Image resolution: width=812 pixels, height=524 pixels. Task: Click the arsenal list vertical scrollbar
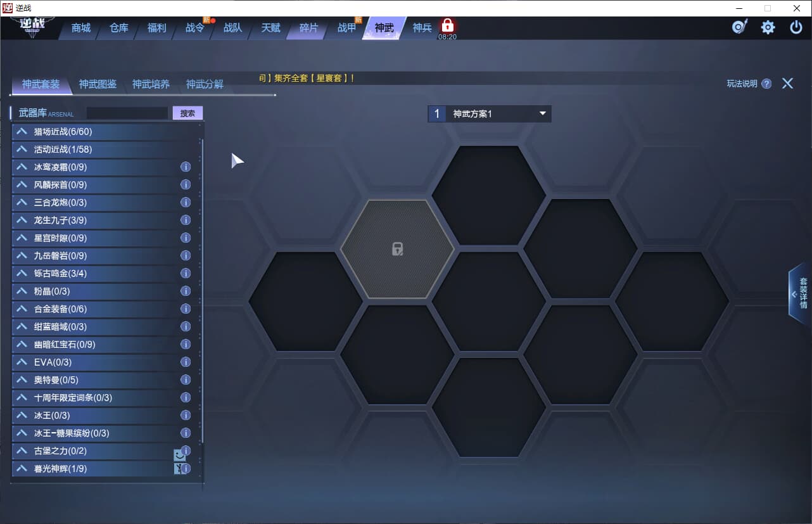(203, 291)
